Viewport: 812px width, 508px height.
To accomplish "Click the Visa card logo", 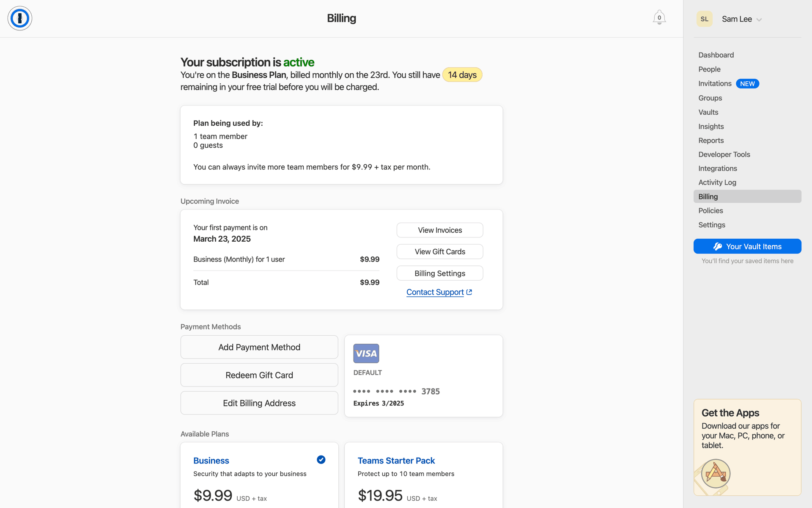I will tap(366, 353).
